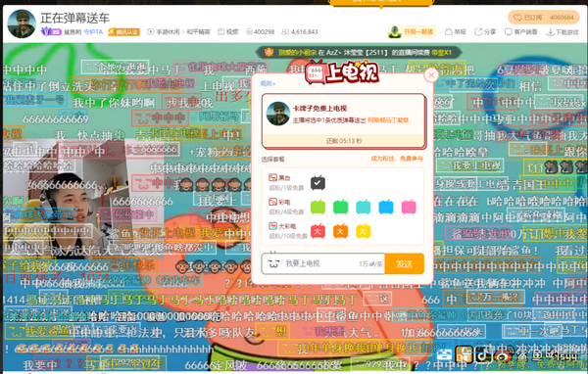
Task: Click the 超粉/4级免费 text
Action: coord(286,212)
